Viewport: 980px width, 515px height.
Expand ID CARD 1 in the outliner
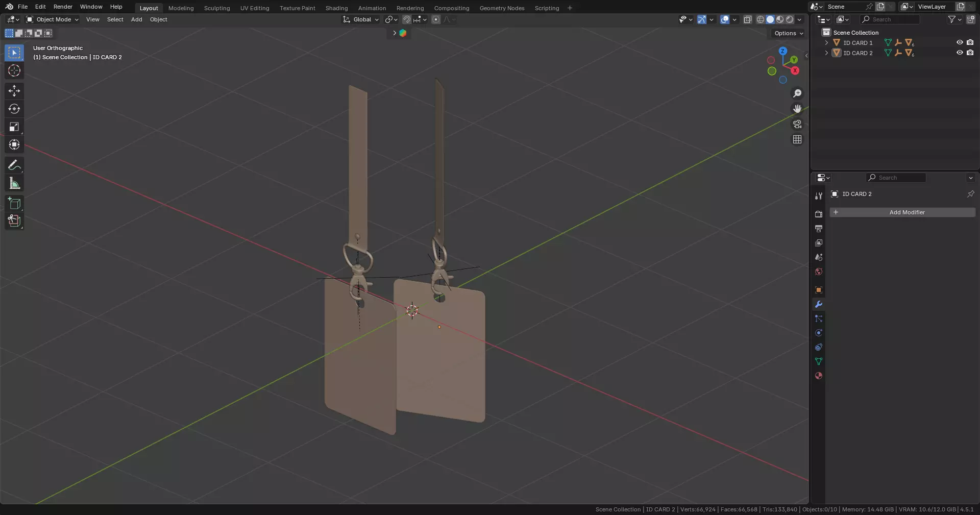coord(826,43)
